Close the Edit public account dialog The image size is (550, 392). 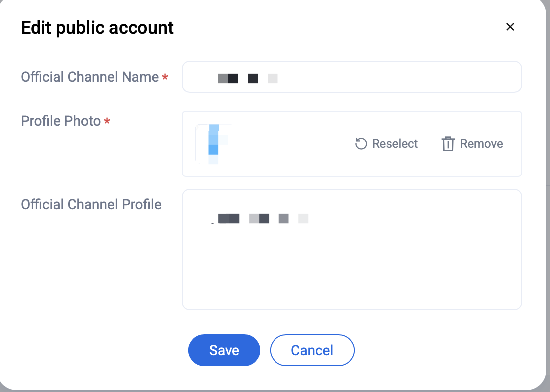[510, 27]
